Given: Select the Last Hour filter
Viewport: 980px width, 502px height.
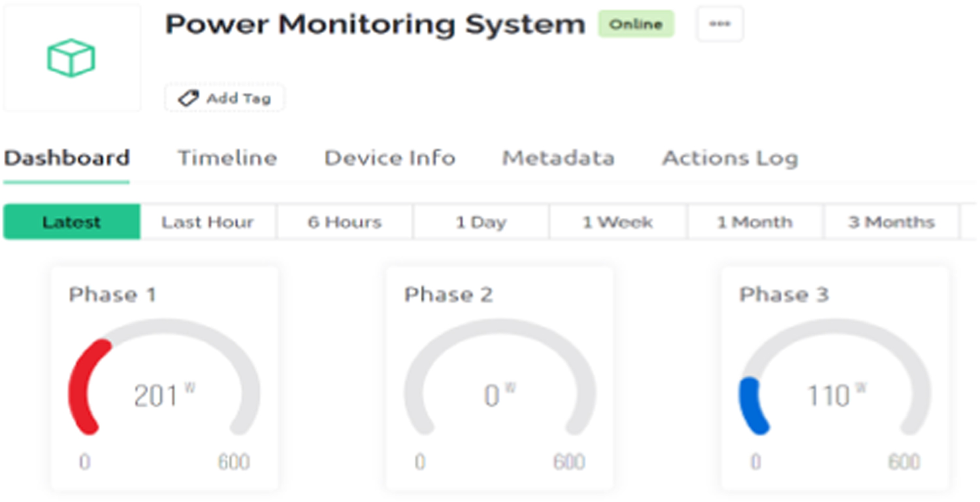Looking at the screenshot, I should (207, 222).
